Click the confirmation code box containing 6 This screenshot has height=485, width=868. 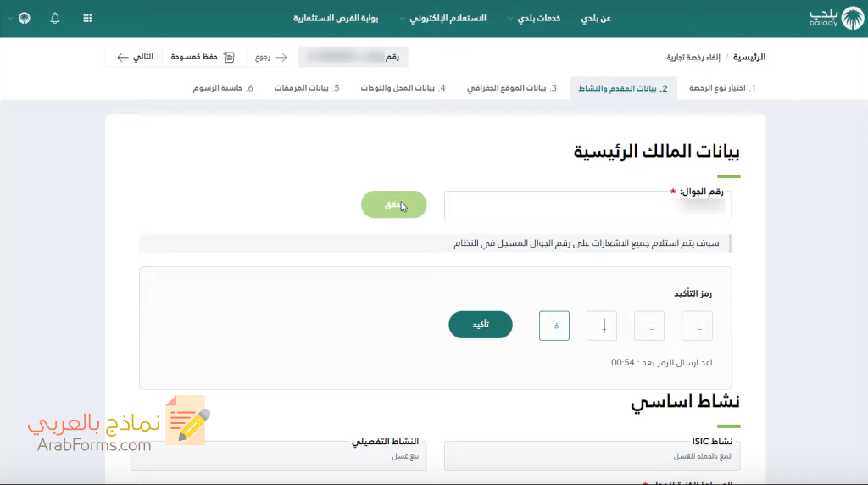[554, 326]
